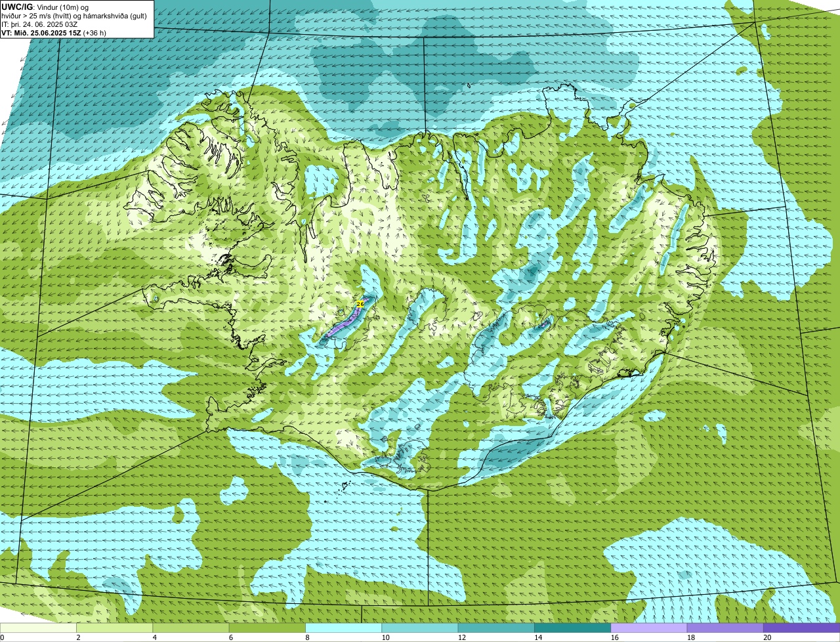This screenshot has width=840, height=642.
Task: Click the legend scale label '6'
Action: pyautogui.click(x=230, y=637)
